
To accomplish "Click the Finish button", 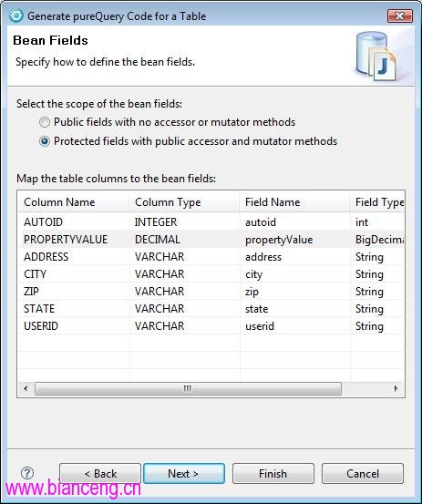I will tap(273, 473).
